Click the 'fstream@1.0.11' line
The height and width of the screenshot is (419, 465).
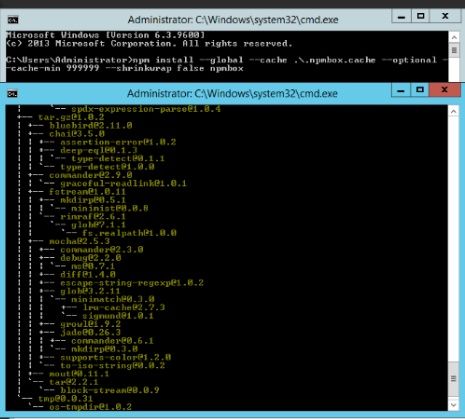tap(88, 192)
